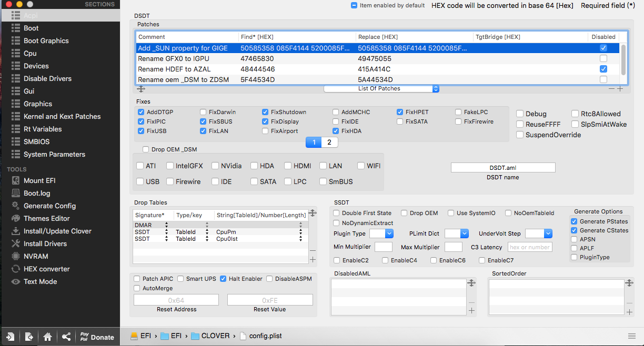This screenshot has height=346, width=644.
Task: Toggle Item enabled by default checkbox
Action: 354,5
